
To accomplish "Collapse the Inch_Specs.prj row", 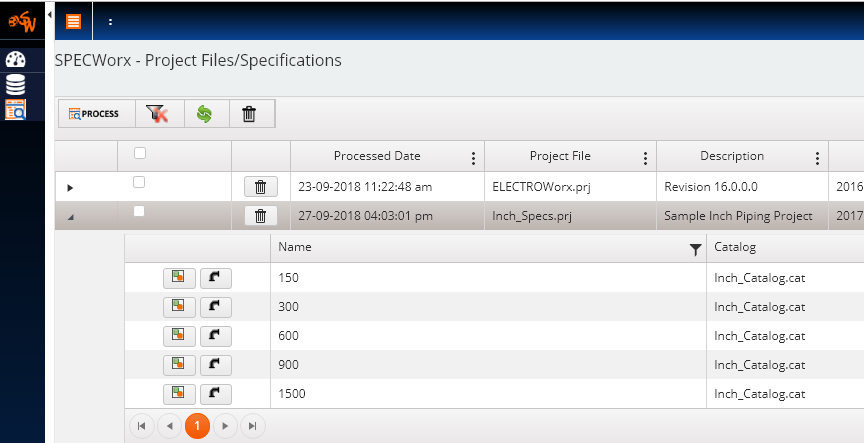I will tap(71, 217).
